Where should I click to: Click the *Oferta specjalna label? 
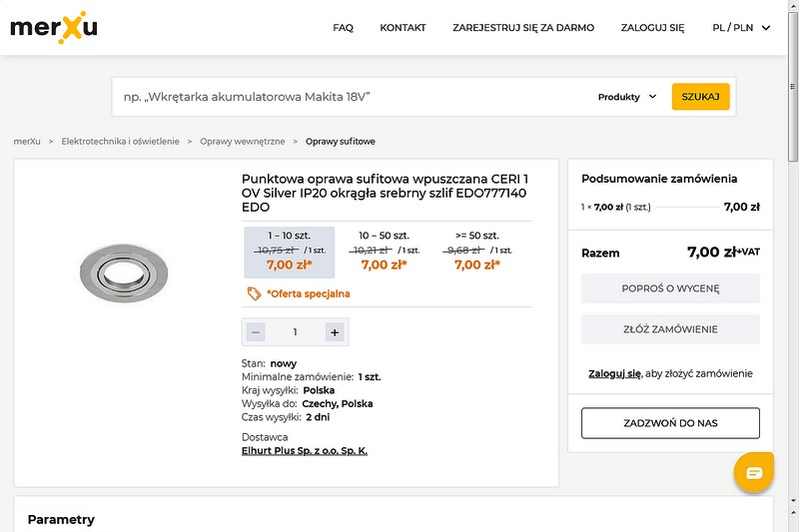(309, 293)
